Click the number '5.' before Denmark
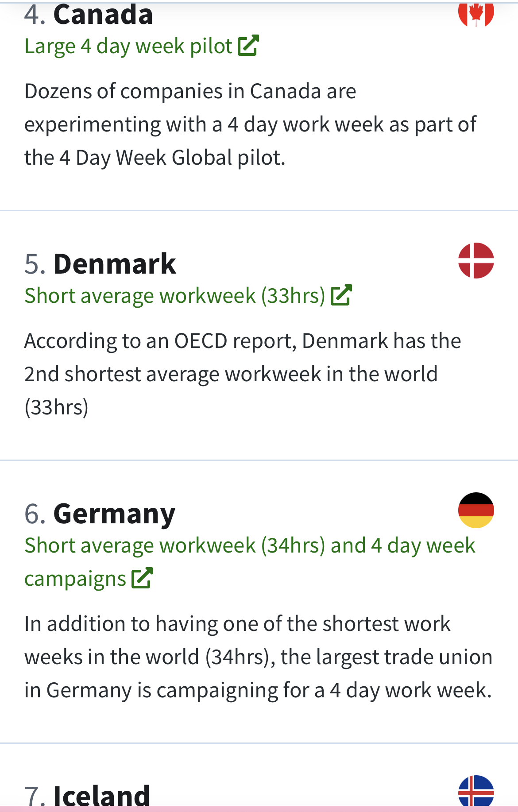 [x=35, y=264]
